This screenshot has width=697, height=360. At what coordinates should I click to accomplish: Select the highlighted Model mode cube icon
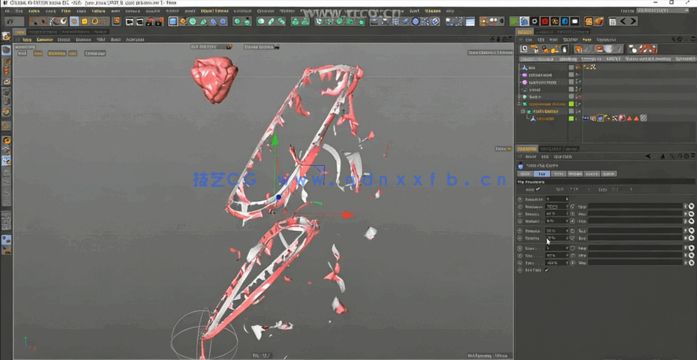click(x=6, y=50)
